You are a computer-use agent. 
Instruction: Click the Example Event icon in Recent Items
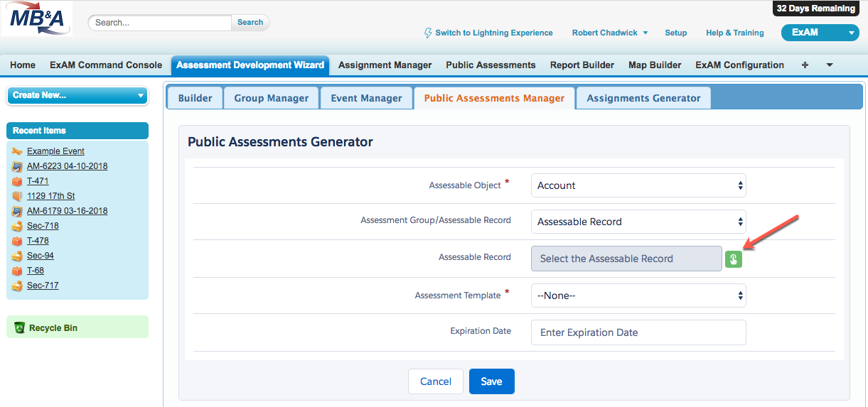coord(17,151)
